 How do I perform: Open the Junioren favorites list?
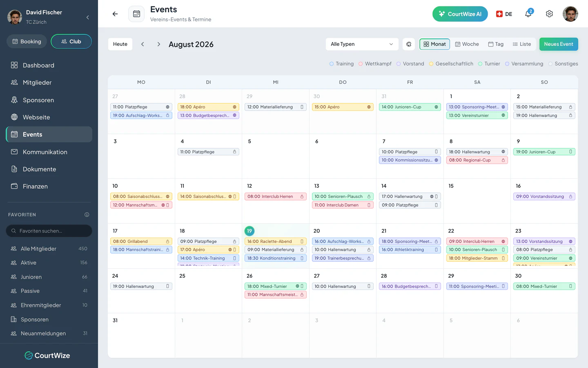(49, 277)
